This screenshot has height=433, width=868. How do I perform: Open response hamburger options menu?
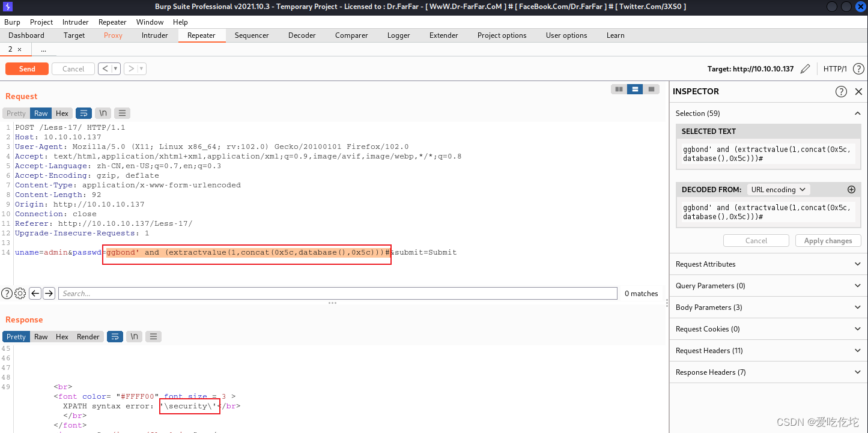pos(153,337)
